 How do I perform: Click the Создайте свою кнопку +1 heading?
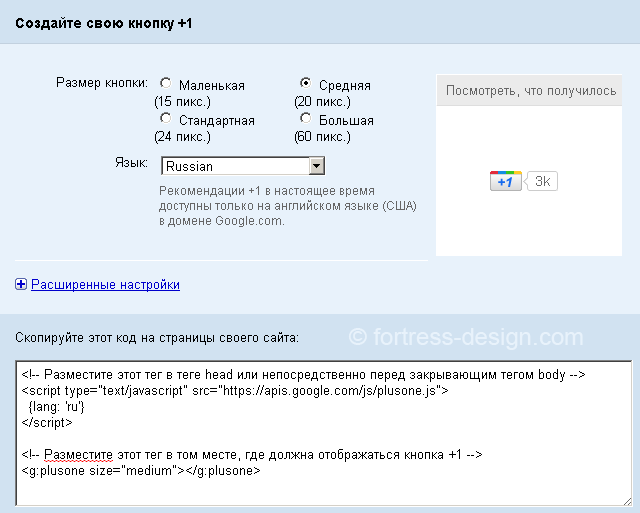[104, 23]
